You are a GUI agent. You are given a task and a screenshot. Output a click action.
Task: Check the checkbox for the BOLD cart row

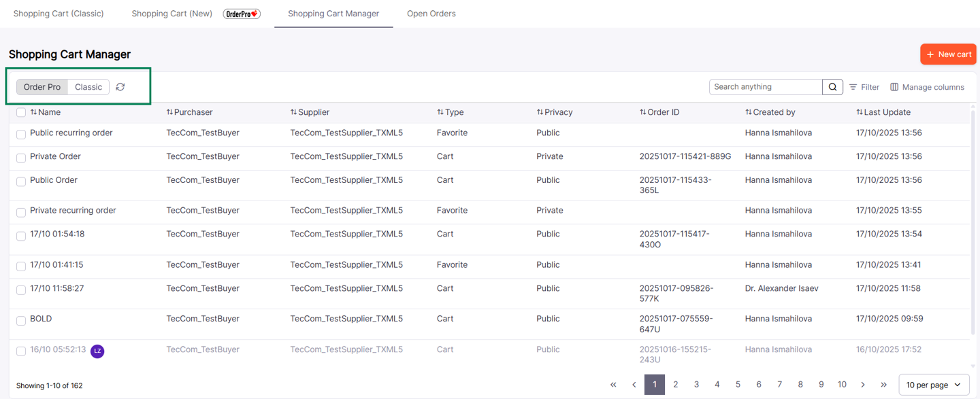tap(20, 320)
